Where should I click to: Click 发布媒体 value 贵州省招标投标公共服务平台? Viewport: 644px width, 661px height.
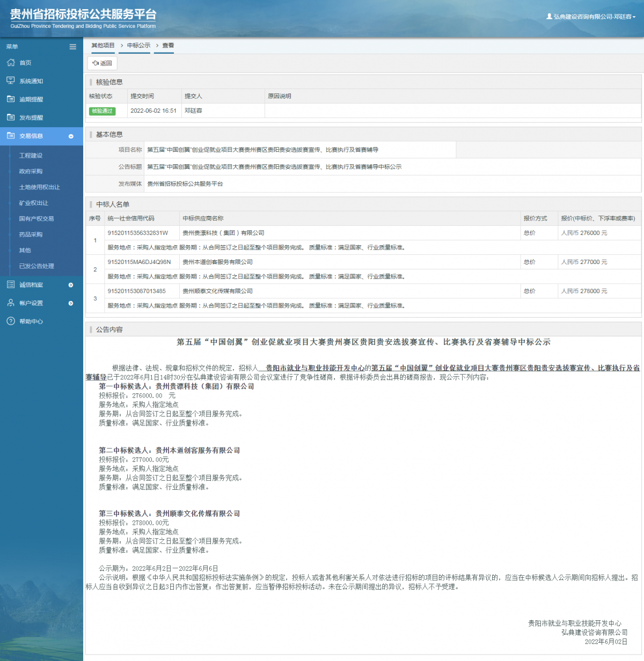pos(185,183)
